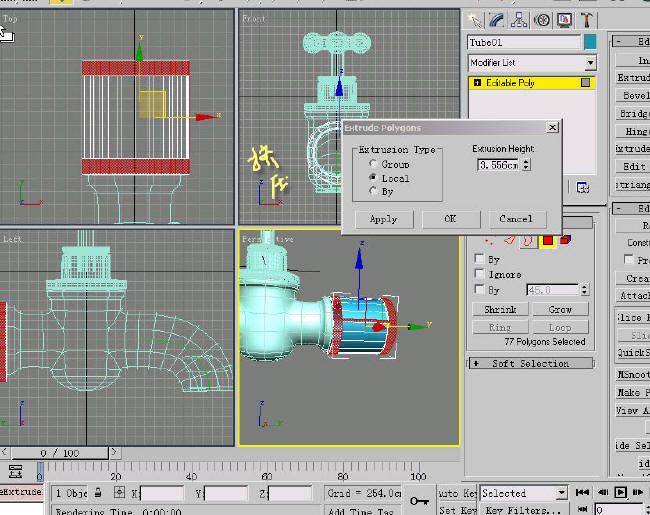This screenshot has height=515, width=650.
Task: Click the Bridge button
Action: point(633,114)
